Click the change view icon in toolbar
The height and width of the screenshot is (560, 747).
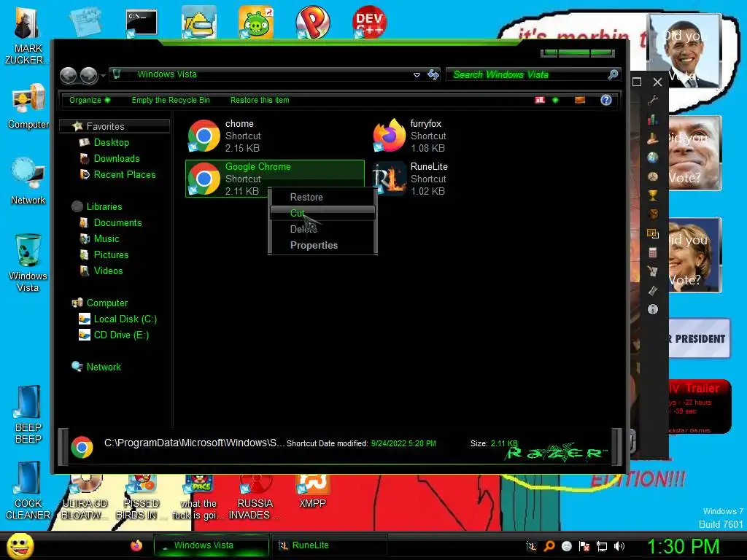click(540, 100)
